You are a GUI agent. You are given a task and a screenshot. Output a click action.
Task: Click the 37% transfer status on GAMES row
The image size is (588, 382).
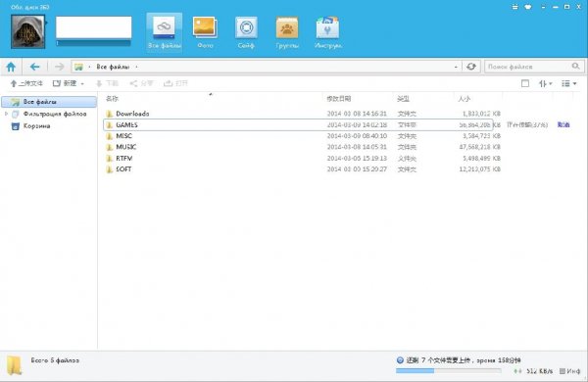pos(527,124)
